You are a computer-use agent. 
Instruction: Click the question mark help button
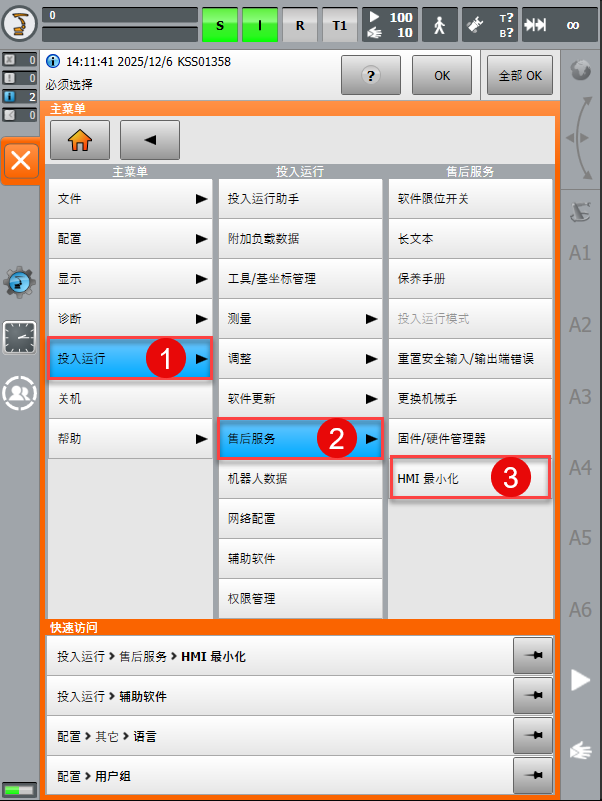(x=371, y=75)
